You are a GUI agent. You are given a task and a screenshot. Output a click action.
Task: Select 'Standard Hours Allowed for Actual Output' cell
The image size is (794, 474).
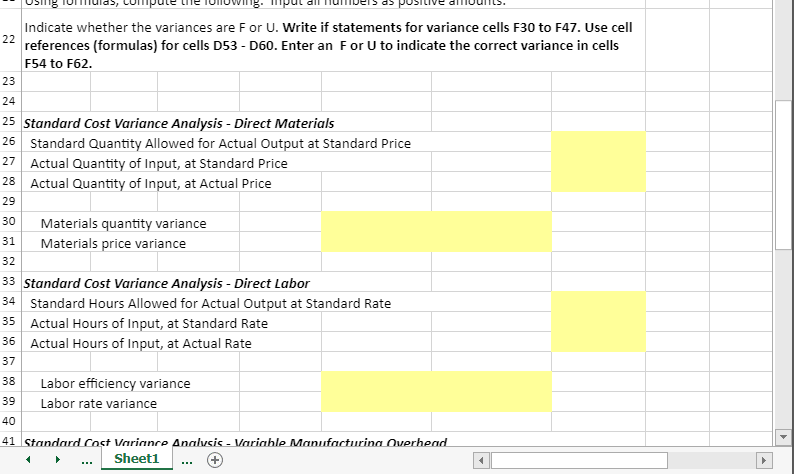[210, 303]
